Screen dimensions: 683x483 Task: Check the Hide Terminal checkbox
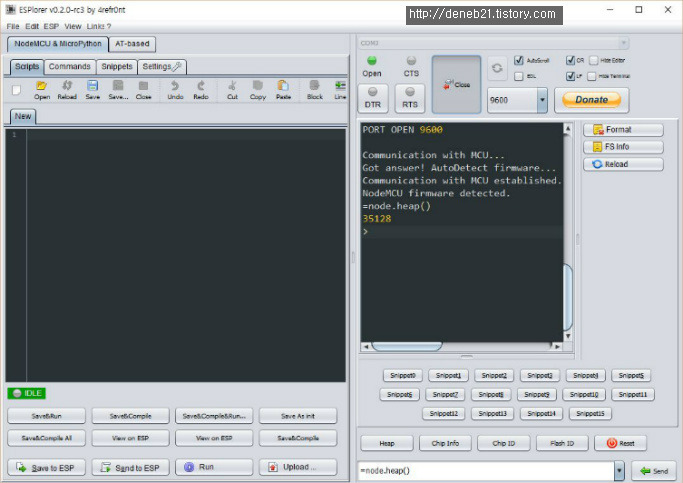[x=592, y=76]
